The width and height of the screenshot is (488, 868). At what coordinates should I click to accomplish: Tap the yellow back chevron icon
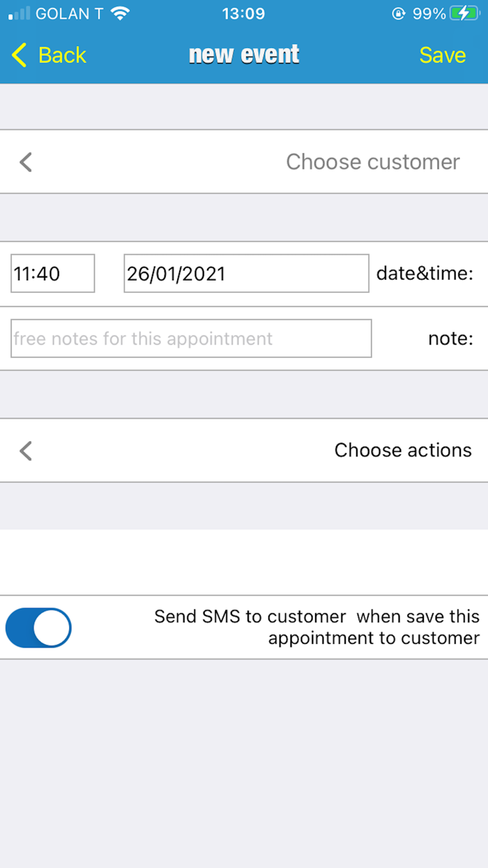click(x=20, y=55)
